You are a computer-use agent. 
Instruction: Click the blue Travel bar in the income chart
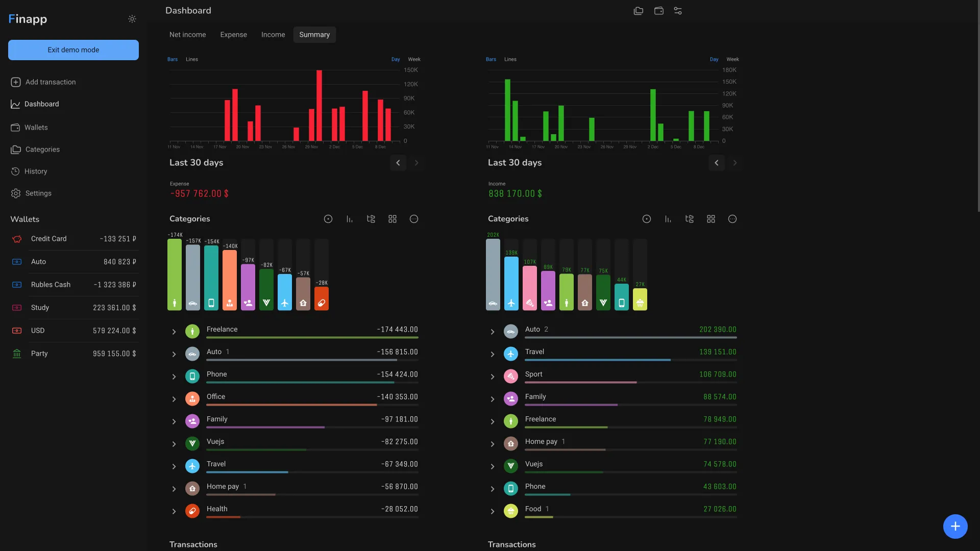click(x=511, y=283)
